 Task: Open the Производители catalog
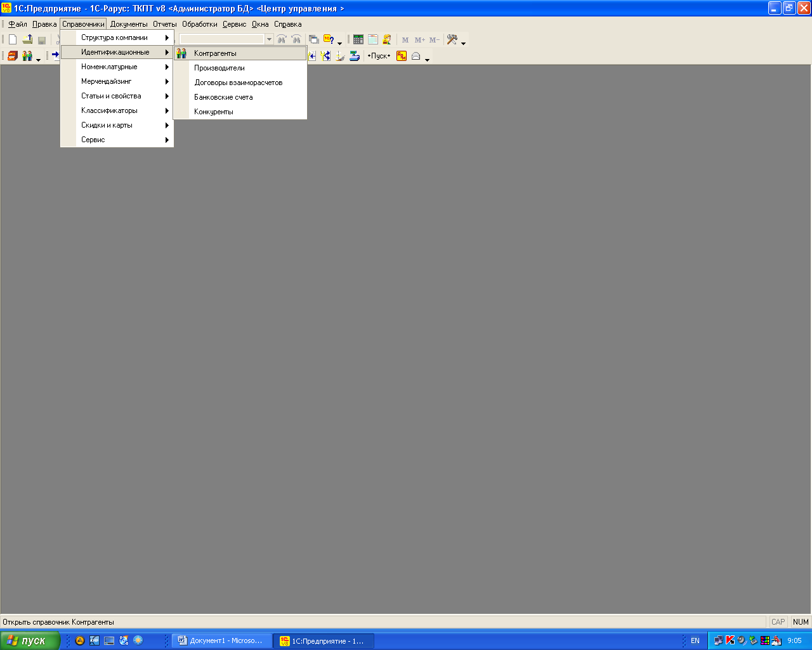click(x=240, y=68)
